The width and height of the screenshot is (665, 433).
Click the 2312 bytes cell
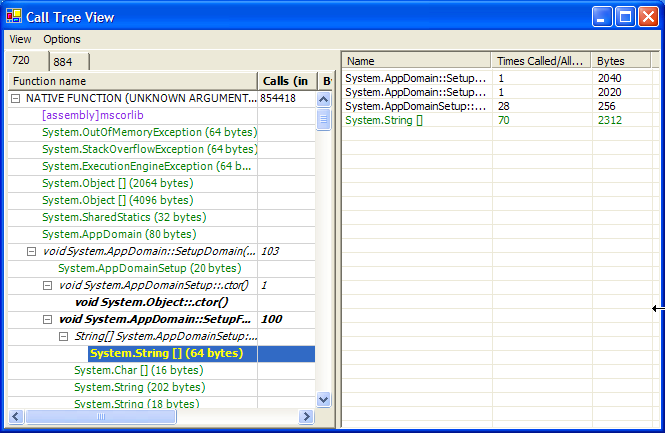[x=610, y=120]
